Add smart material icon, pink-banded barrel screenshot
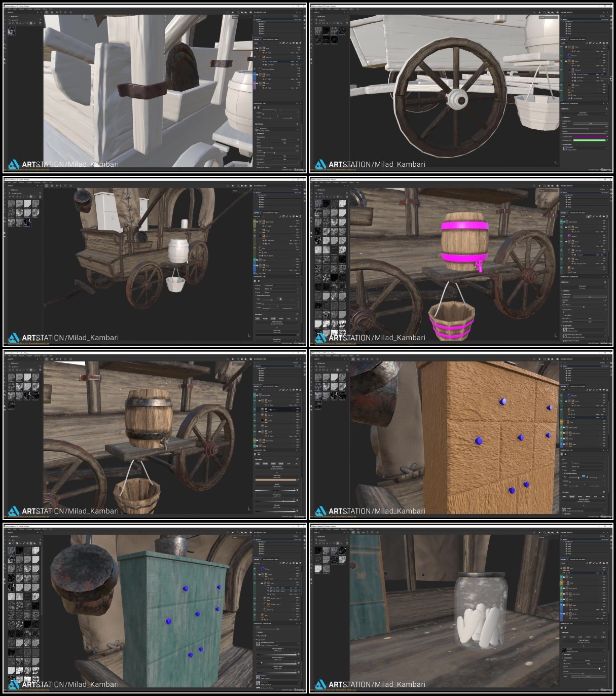 (x=600, y=216)
